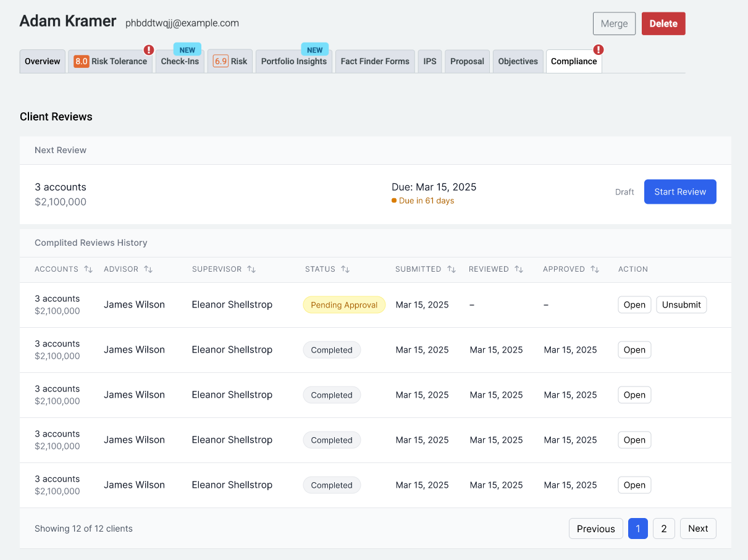Sort by Approved date icon
The image size is (748, 560).
[595, 269]
